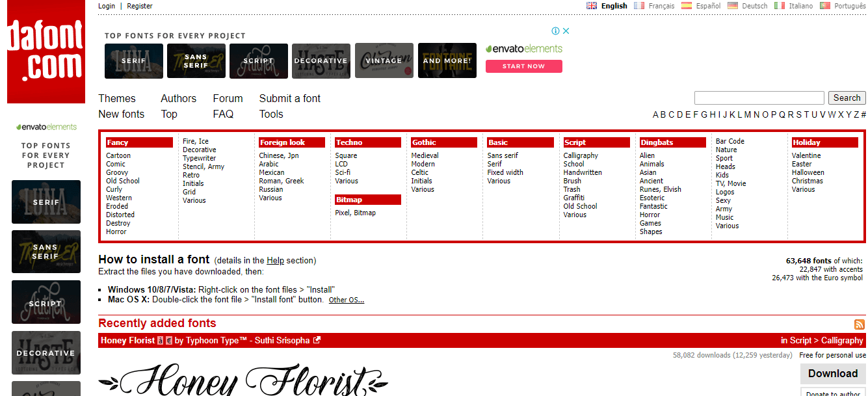Open the external link icon after Suthi Srisopha
The height and width of the screenshot is (396, 868).
click(x=317, y=339)
